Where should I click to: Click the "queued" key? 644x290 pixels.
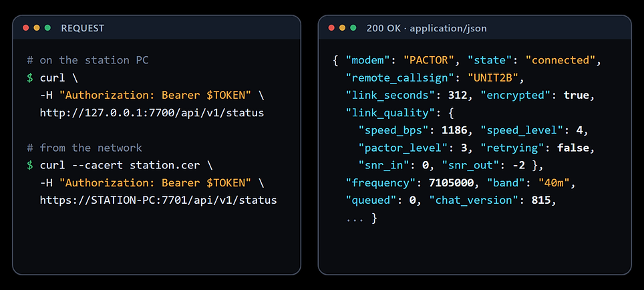click(370, 200)
